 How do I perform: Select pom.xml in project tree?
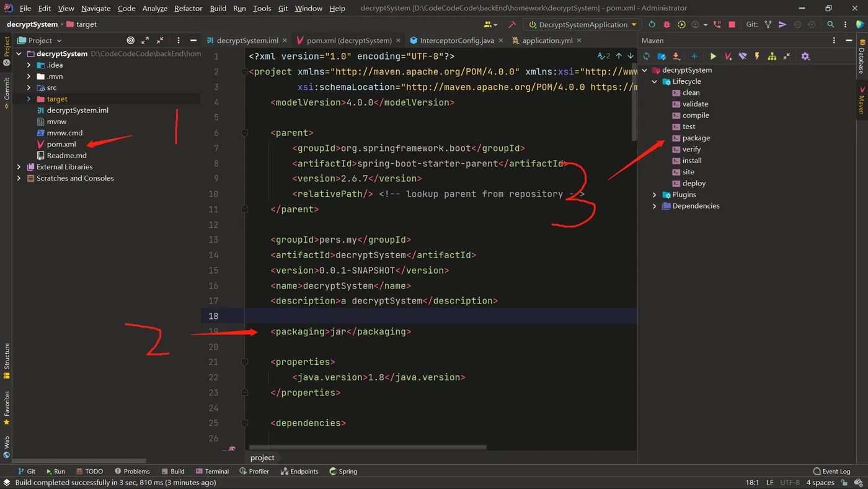coord(61,144)
